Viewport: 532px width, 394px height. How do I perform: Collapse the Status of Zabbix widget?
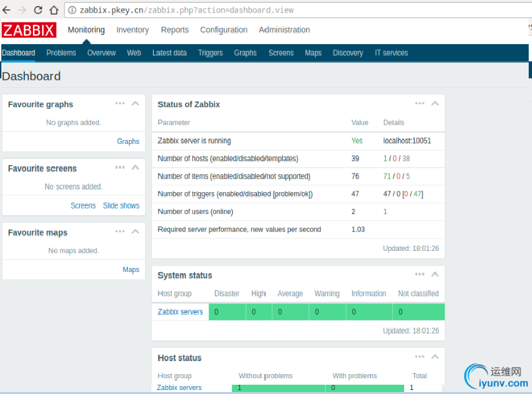click(435, 103)
